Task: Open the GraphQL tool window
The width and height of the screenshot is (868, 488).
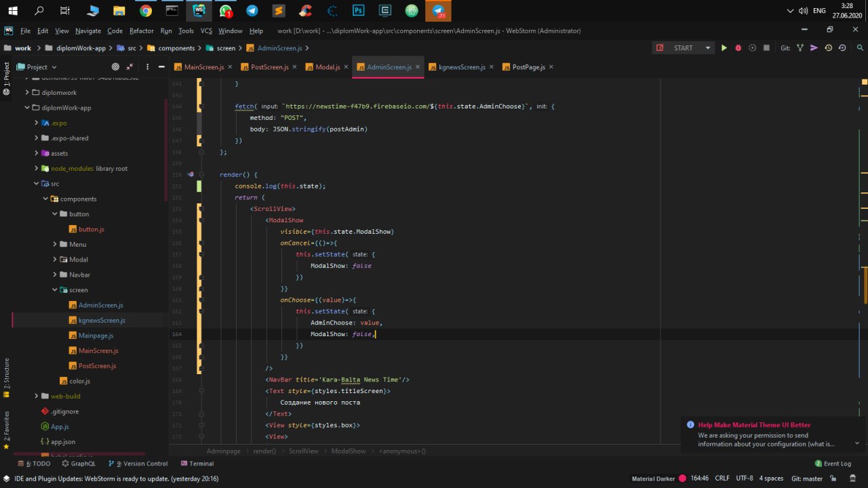Action: click(x=78, y=464)
